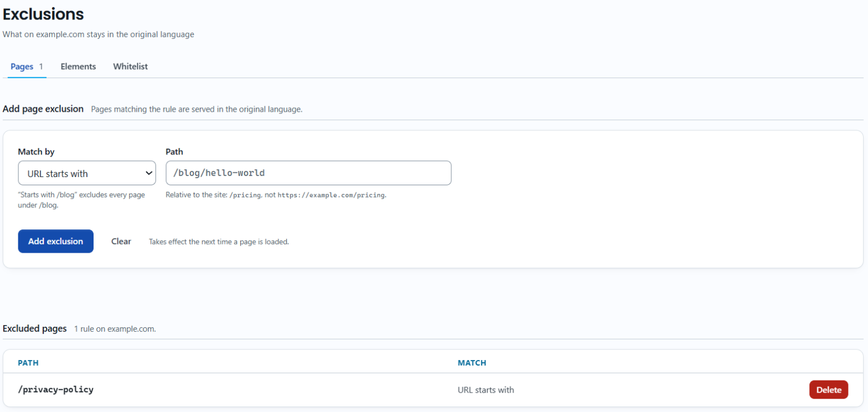Clear the exclusion form
Screen dimensions: 868x412
[x=121, y=241]
